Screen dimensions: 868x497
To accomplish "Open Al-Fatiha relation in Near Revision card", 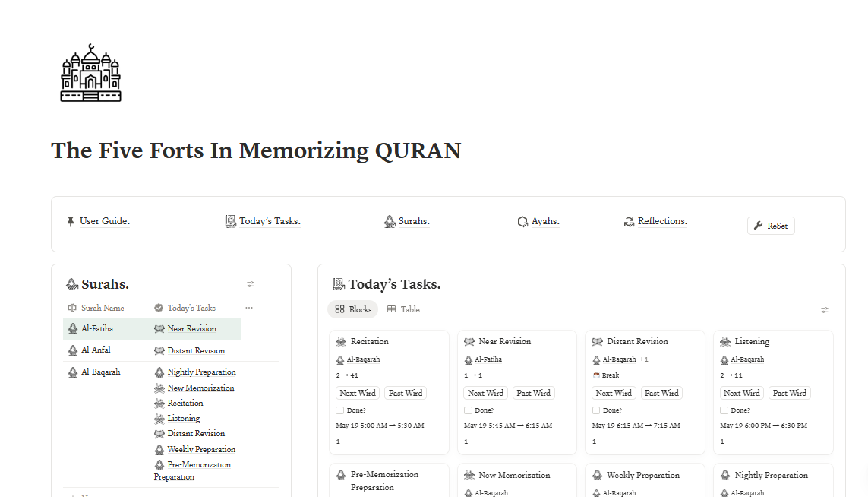I will 488,359.
